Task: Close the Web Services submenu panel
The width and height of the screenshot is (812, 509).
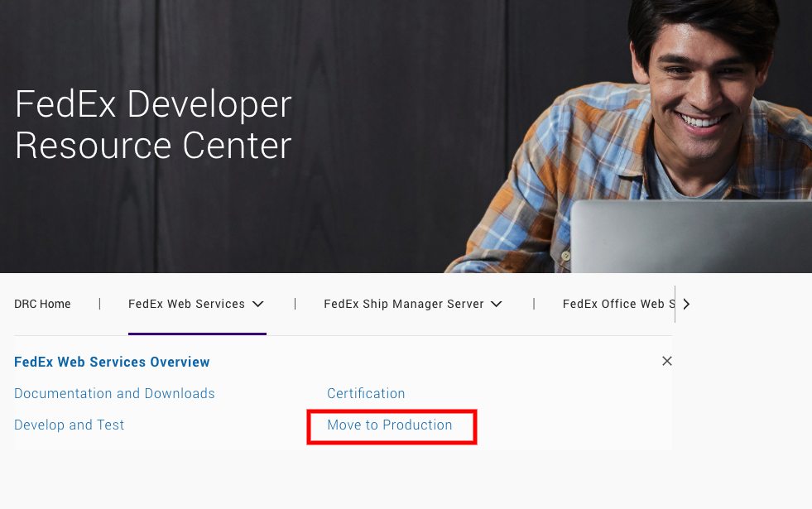Action: coord(667,361)
